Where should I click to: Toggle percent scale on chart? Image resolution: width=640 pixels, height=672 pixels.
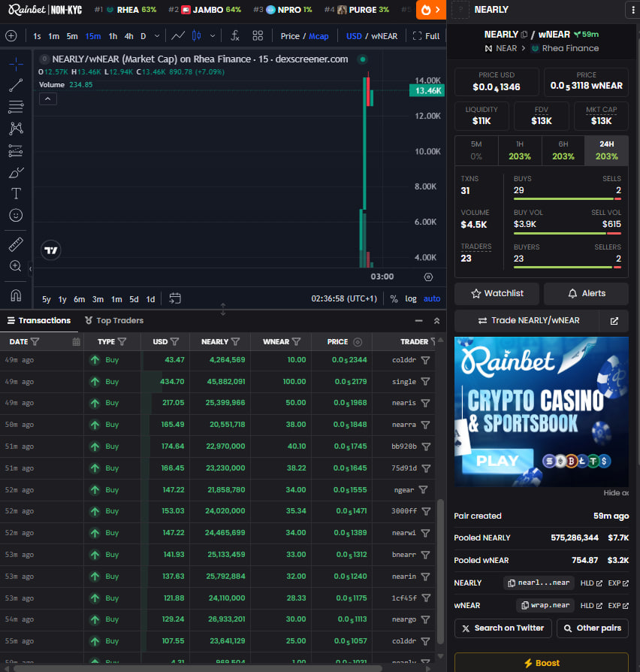(394, 298)
